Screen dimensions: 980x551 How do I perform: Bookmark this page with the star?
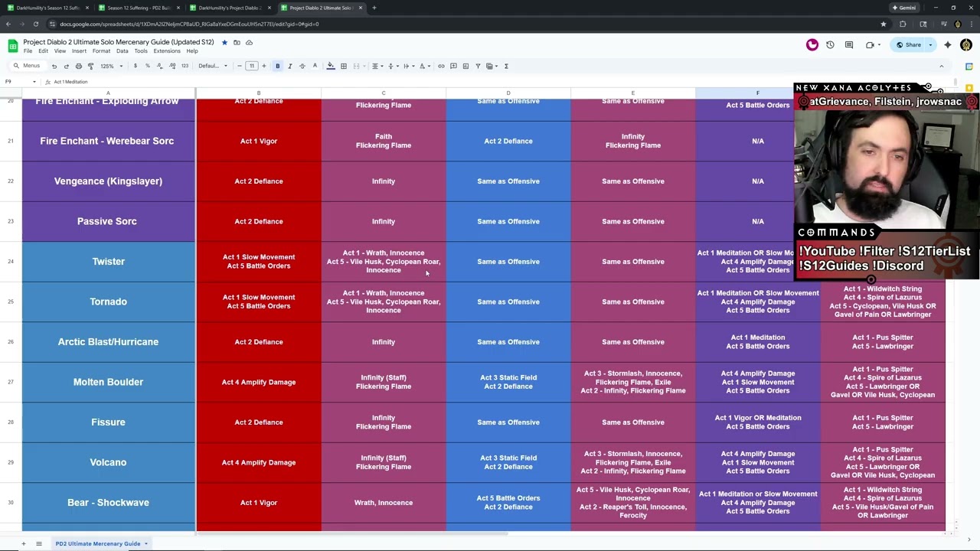[x=883, y=24]
